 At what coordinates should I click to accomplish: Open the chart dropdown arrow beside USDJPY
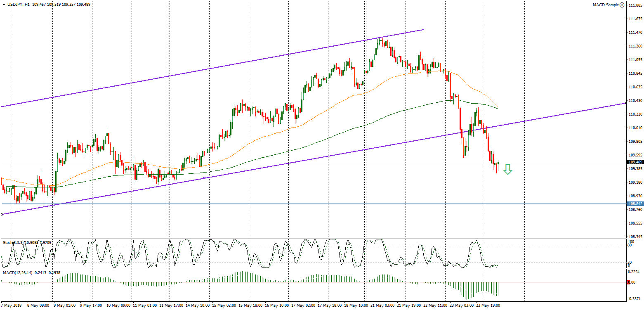pyautogui.click(x=4, y=4)
